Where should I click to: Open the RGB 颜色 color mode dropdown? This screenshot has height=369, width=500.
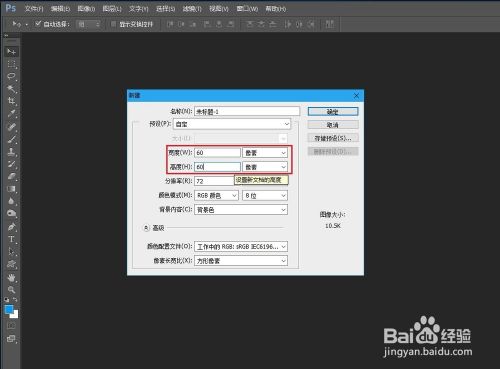[216, 195]
